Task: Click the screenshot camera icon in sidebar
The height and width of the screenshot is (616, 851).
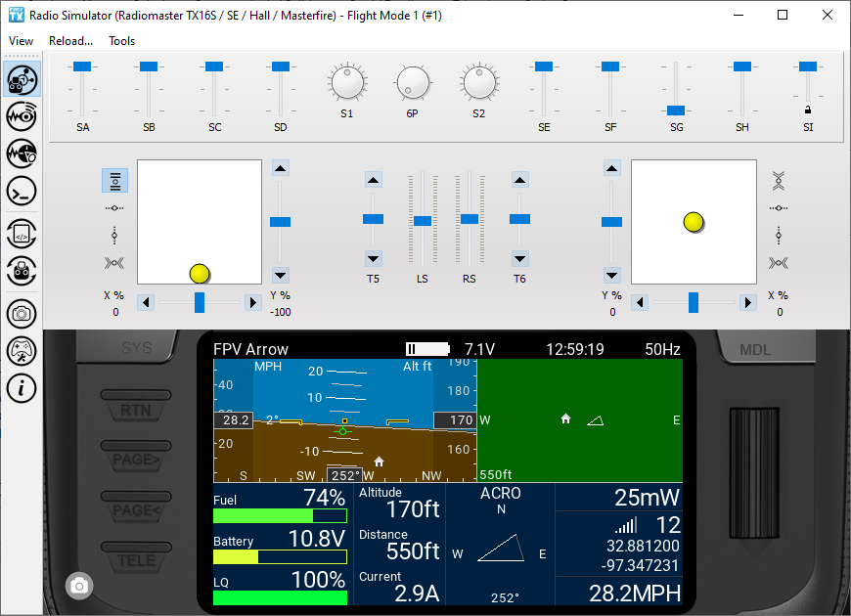Action: click(x=22, y=314)
